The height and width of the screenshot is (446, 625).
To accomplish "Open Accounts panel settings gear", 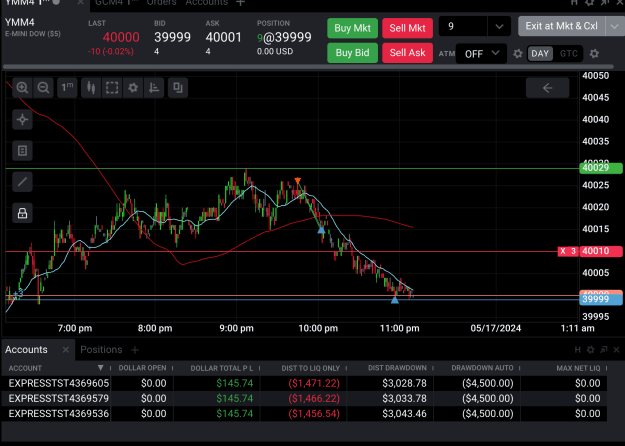I will click(x=590, y=350).
